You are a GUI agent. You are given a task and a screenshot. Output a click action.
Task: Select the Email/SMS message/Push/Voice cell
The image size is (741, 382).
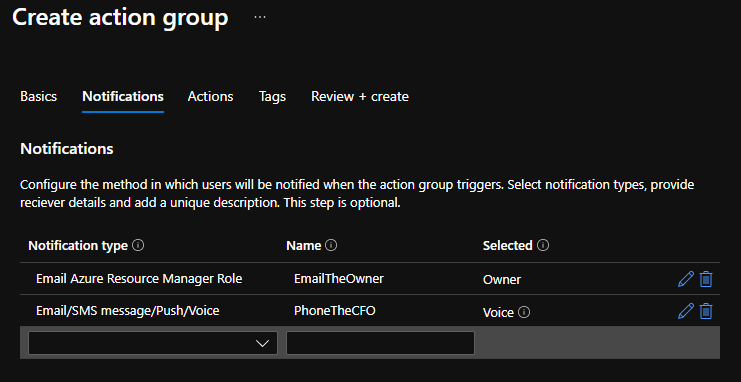[128, 311]
